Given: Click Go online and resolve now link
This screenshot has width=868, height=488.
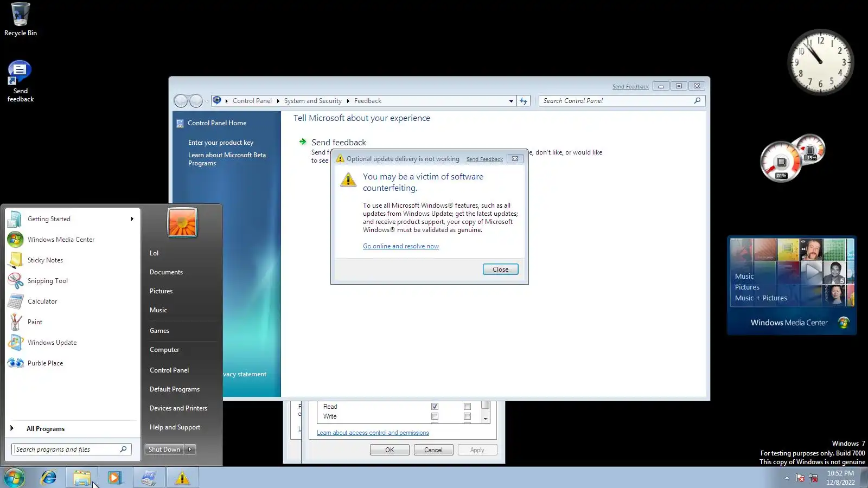Looking at the screenshot, I should tap(401, 246).
